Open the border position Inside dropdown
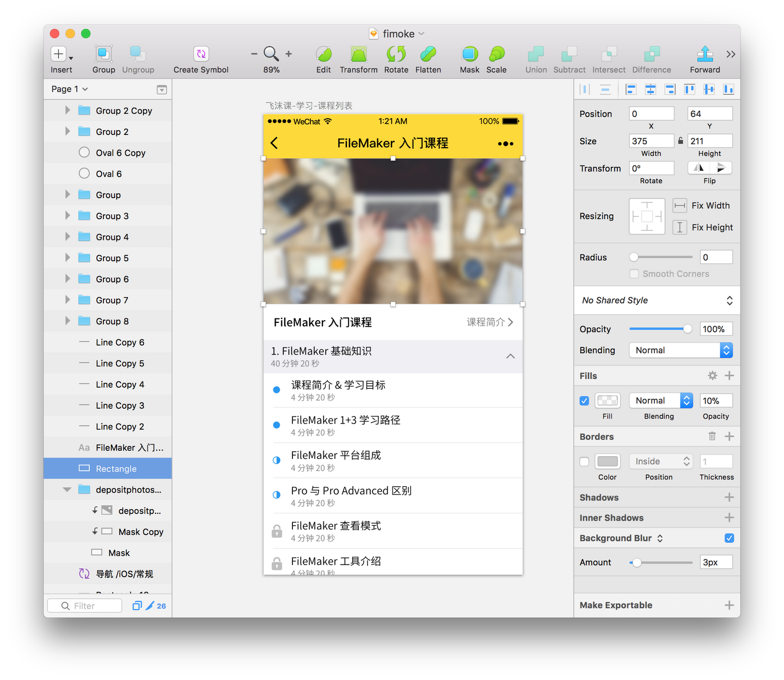This screenshot has width=784, height=680. (x=661, y=461)
